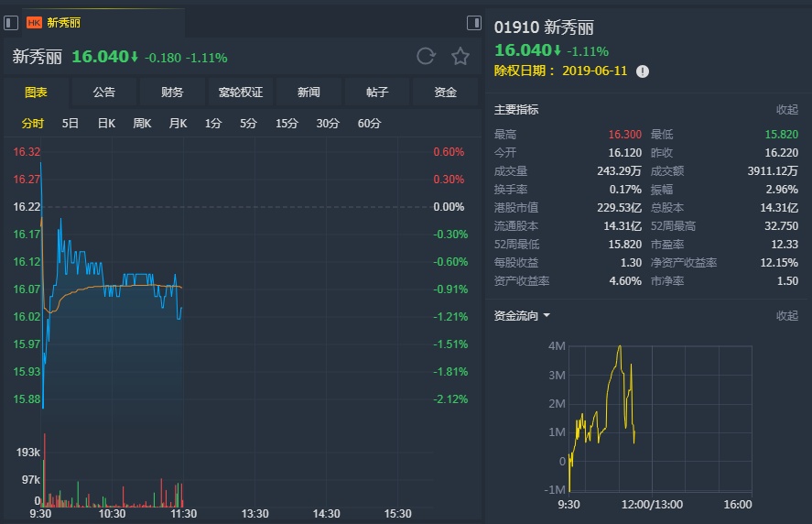
Task: Click the 13:30 time axis label
Action: 254,514
